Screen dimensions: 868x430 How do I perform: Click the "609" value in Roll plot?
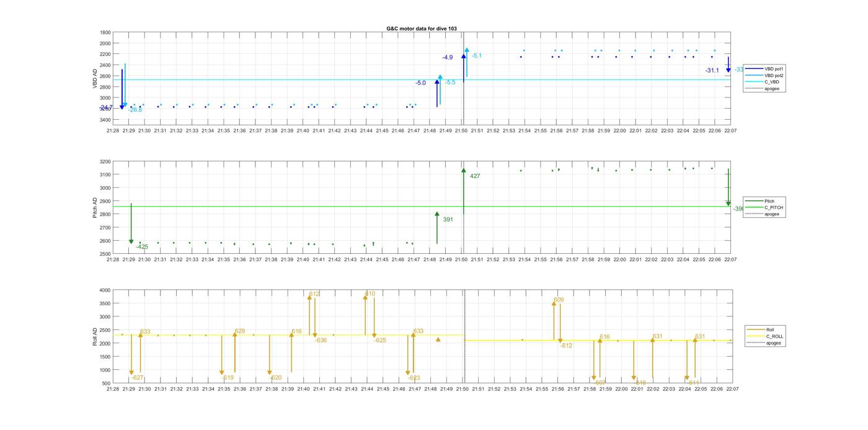[559, 300]
